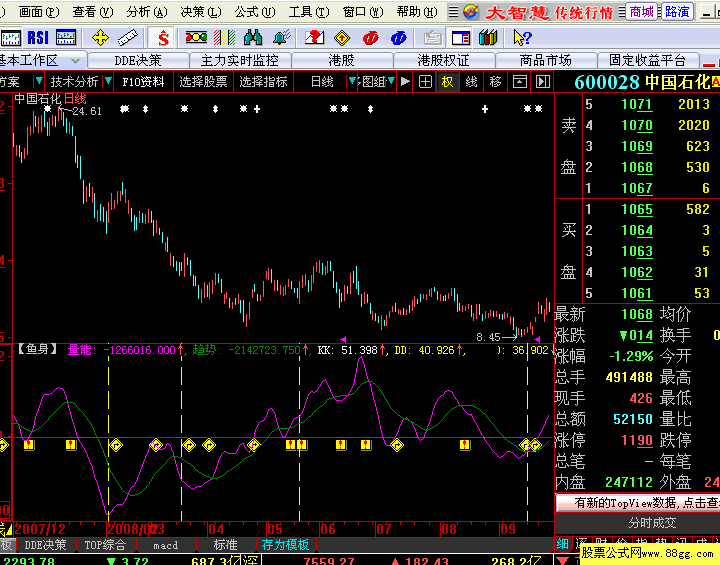Screen dimensions: 720x565
Task: Click the traffic light signal icon
Action: click(196, 37)
